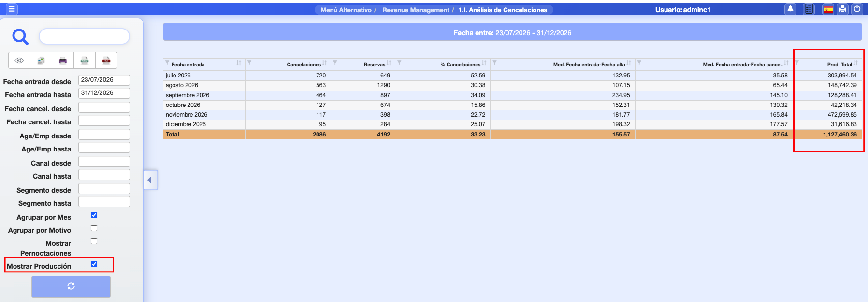The width and height of the screenshot is (868, 302).
Task: Export report using the PDF icon
Action: coord(106,60)
